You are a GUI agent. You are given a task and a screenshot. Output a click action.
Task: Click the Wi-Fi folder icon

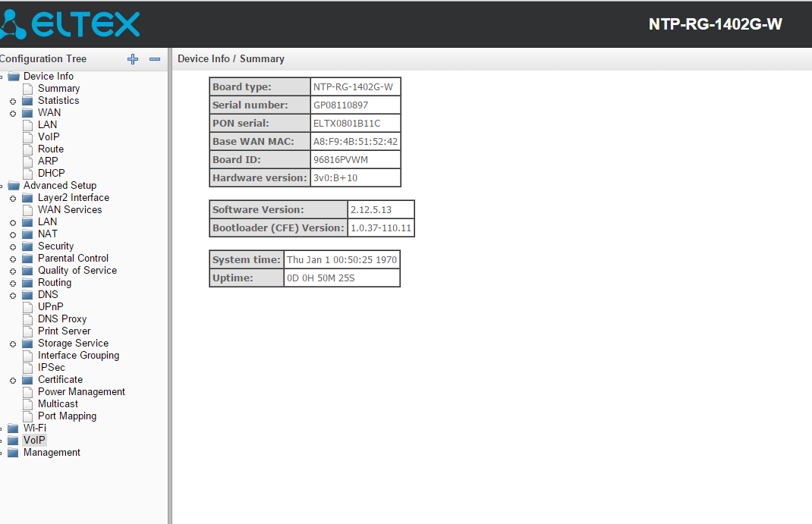point(13,428)
